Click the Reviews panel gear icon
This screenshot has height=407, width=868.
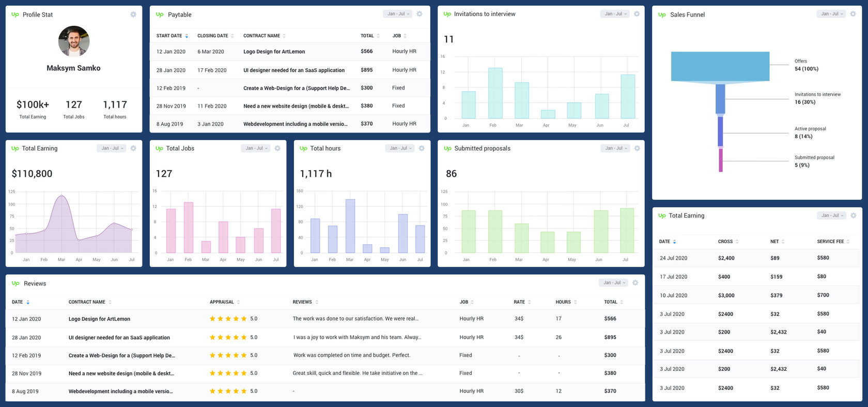[x=636, y=283]
